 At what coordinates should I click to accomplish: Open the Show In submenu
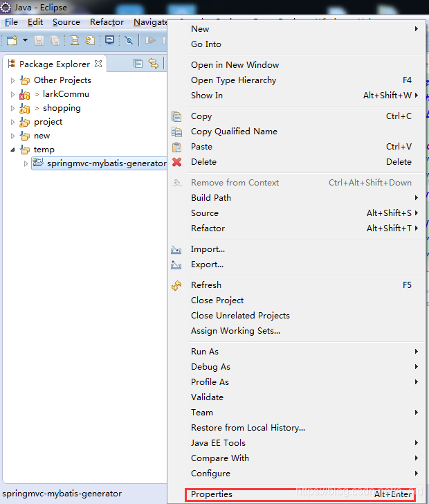coord(306,96)
